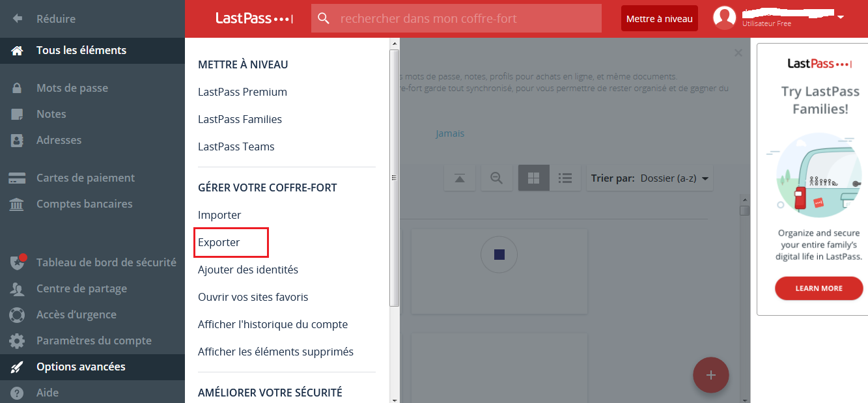The width and height of the screenshot is (868, 403).
Task: Collapse all folders with the up-arrow button
Action: click(460, 178)
